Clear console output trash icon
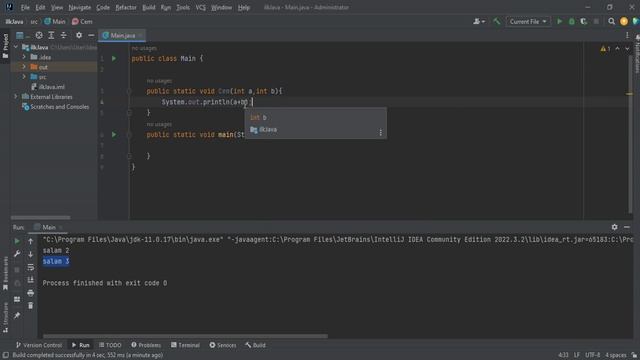This screenshot has height=360, width=640. (x=31, y=305)
